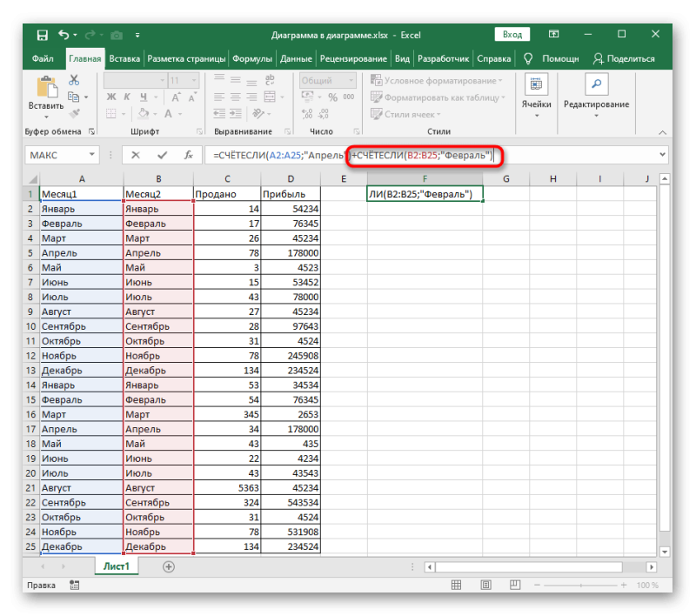This screenshot has width=696, height=616.
Task: Click the Cut scissors icon
Action: [74, 80]
